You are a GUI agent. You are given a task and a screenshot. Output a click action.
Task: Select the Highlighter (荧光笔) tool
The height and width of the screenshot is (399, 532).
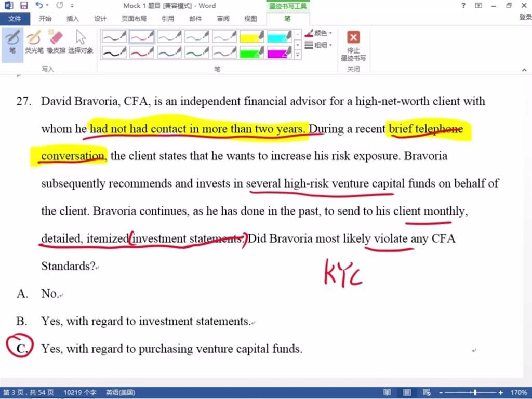tap(34, 42)
